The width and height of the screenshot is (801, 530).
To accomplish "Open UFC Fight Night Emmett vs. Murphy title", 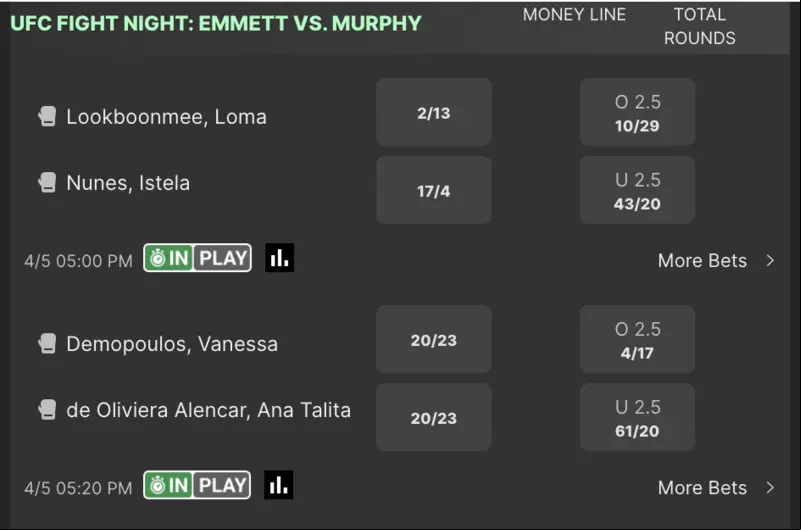I will 216,23.
